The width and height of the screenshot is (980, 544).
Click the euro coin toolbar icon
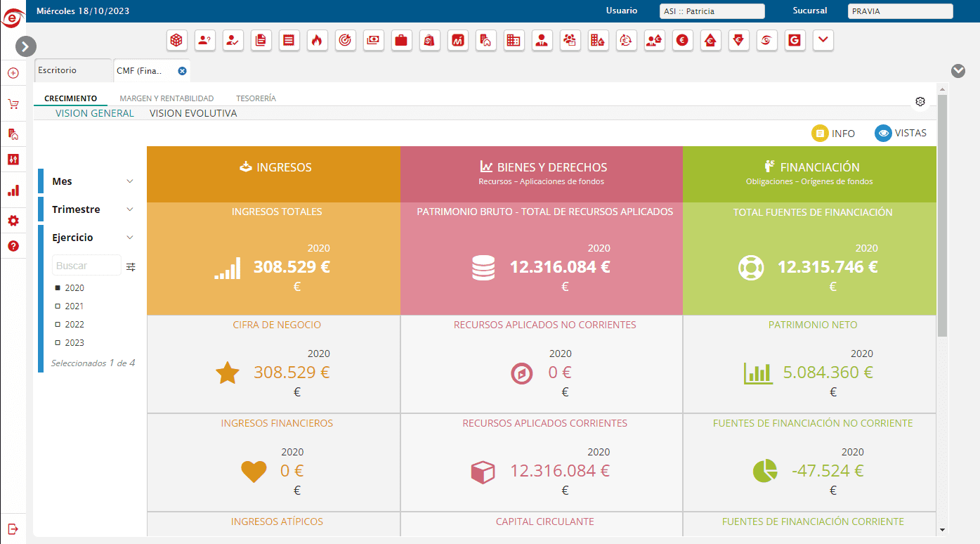pos(682,41)
